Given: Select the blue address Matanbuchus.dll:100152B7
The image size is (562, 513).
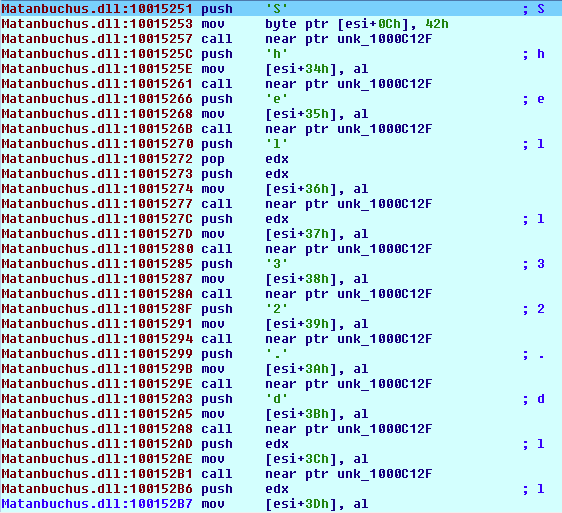Looking at the screenshot, I should coord(97,504).
